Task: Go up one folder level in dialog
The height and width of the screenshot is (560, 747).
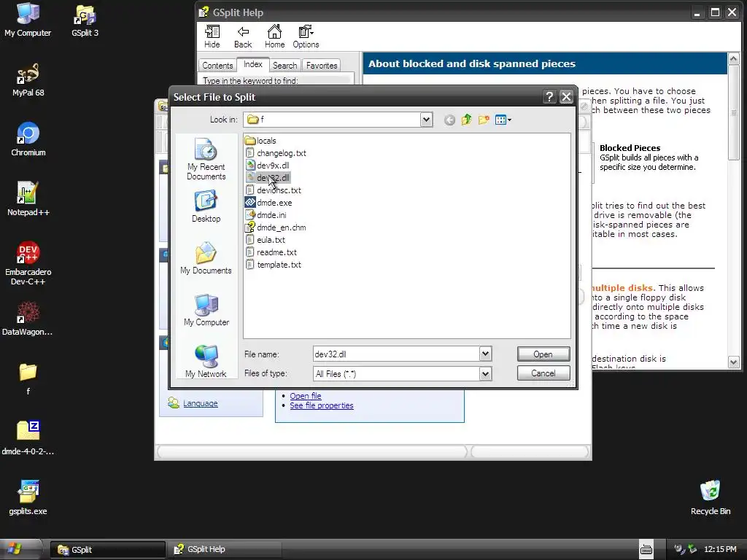Action: point(466,120)
